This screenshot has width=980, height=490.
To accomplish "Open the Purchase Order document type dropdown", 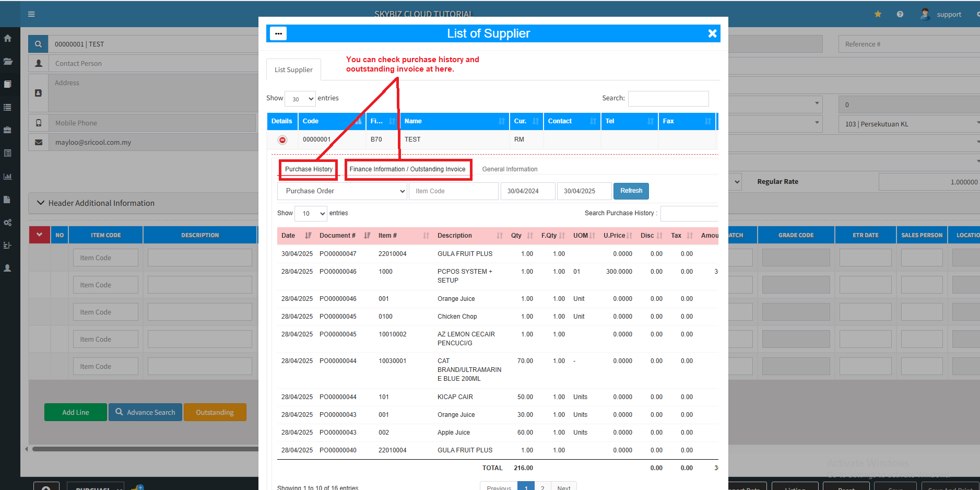I will 342,191.
